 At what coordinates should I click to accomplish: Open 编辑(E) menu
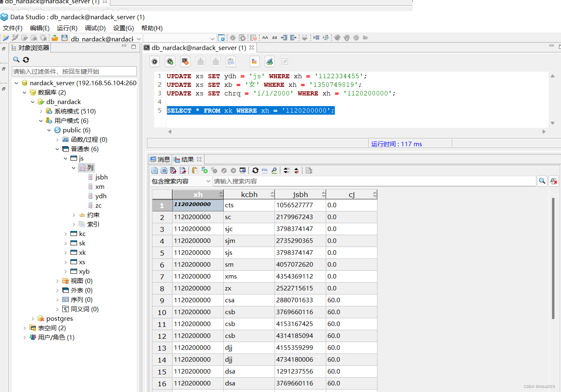(40, 28)
